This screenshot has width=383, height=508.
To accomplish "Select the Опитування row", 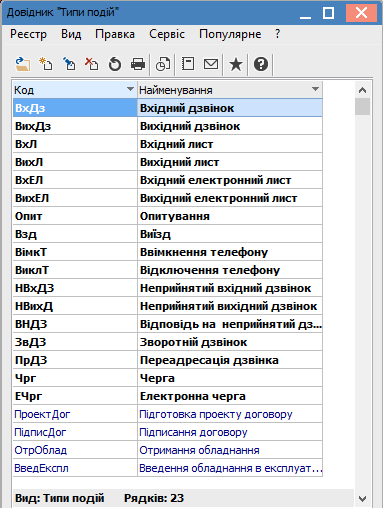I will point(168,216).
